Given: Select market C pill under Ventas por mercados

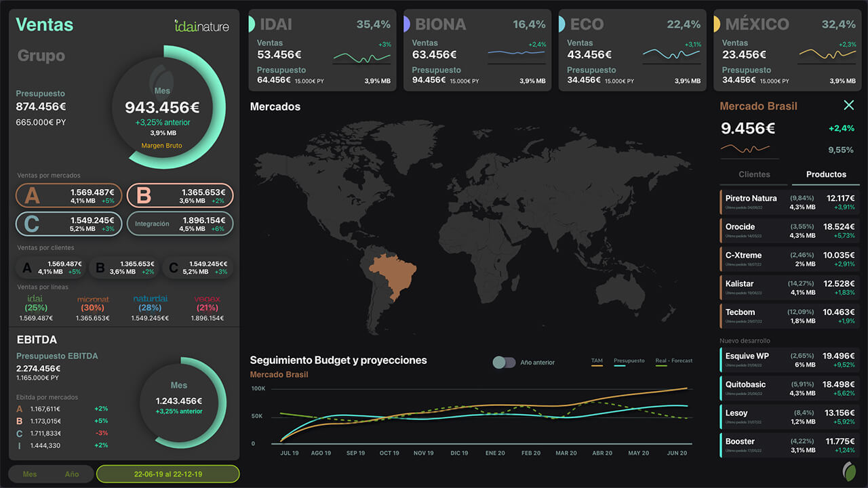Looking at the screenshot, I should tap(68, 224).
